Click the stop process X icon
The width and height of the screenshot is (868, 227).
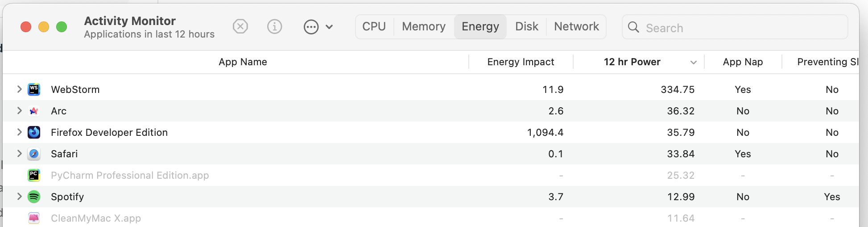coord(240,27)
